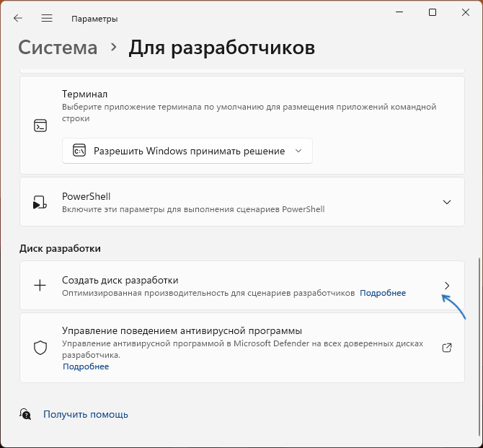Click the PowerShell row title
The height and width of the screenshot is (448, 483).
coord(87,196)
